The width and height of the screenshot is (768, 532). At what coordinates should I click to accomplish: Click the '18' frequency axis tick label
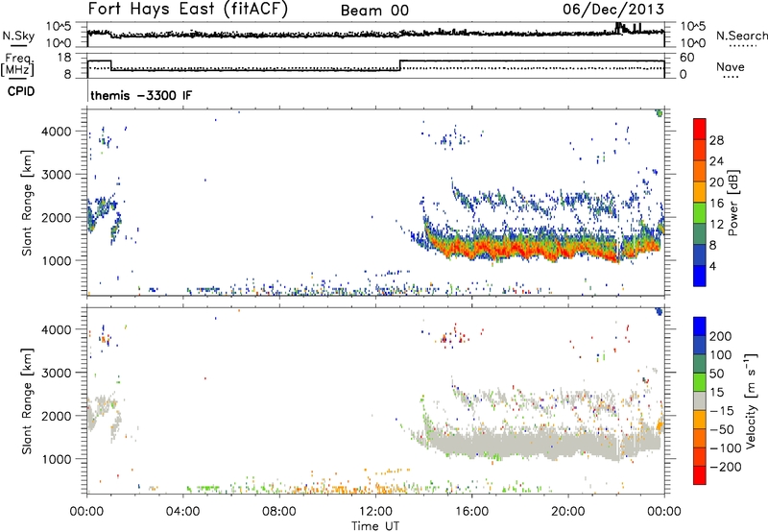pyautogui.click(x=64, y=58)
